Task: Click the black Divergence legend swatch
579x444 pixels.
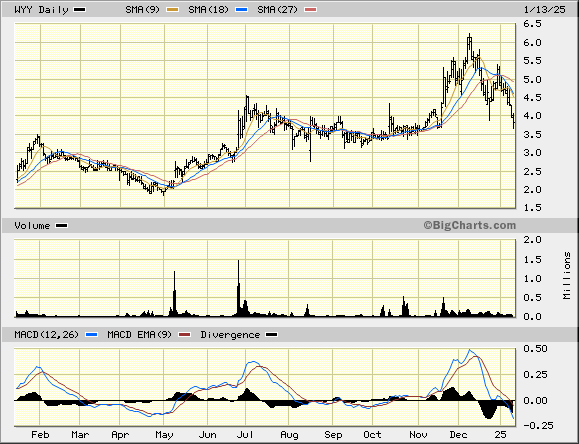Action: click(272, 335)
